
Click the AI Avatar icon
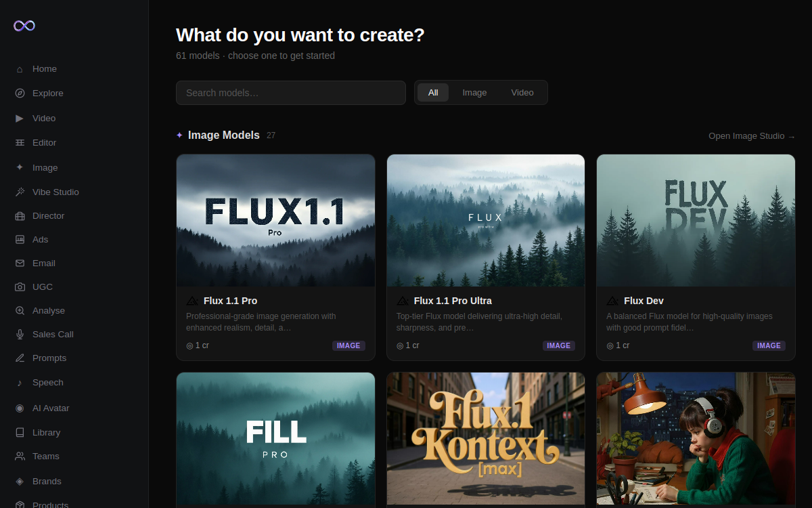(20, 408)
